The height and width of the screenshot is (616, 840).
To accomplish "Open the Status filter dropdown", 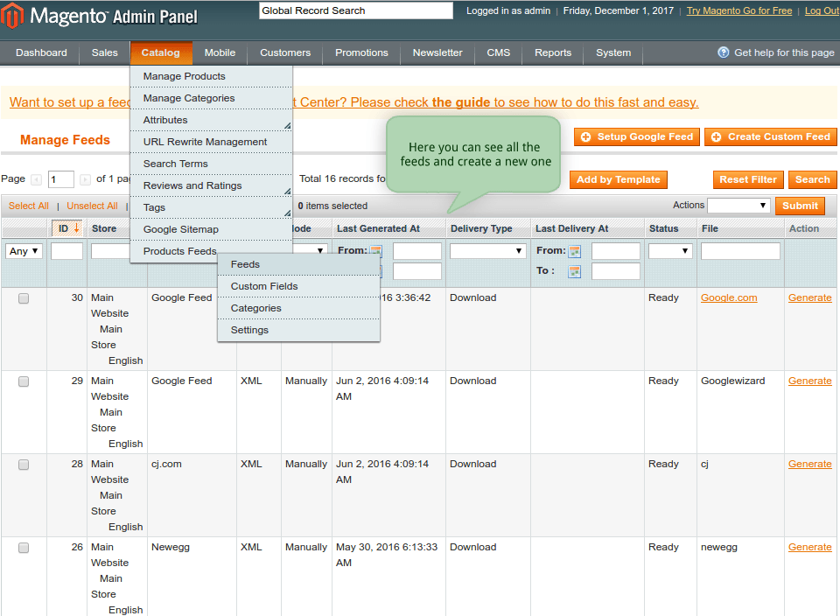I will pos(670,250).
